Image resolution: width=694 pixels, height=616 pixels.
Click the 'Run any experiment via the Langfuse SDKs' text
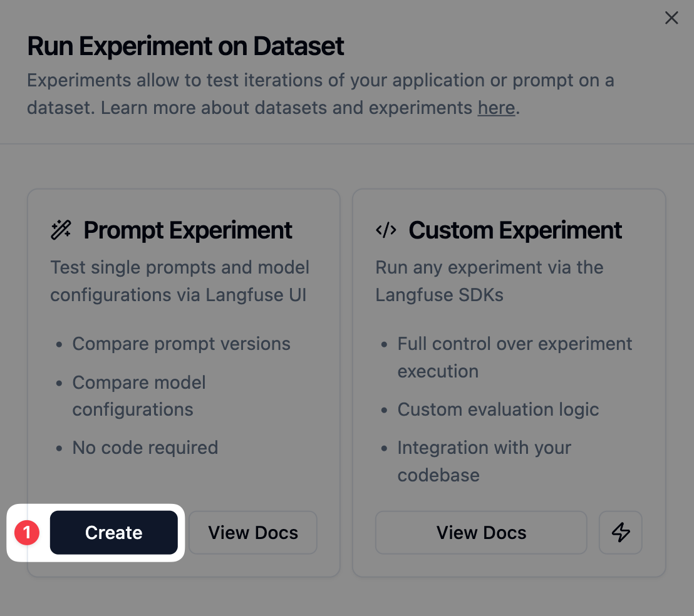point(489,280)
